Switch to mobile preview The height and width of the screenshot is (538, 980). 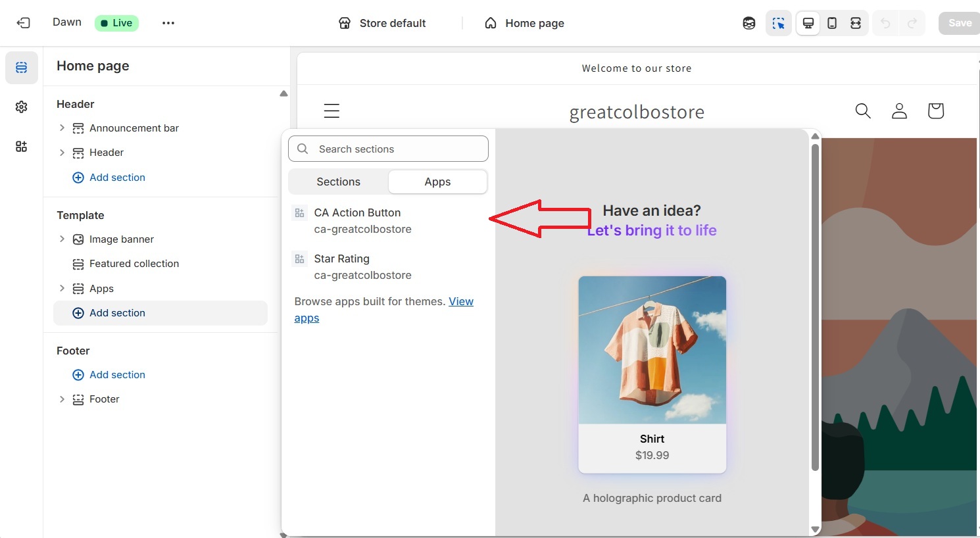832,23
